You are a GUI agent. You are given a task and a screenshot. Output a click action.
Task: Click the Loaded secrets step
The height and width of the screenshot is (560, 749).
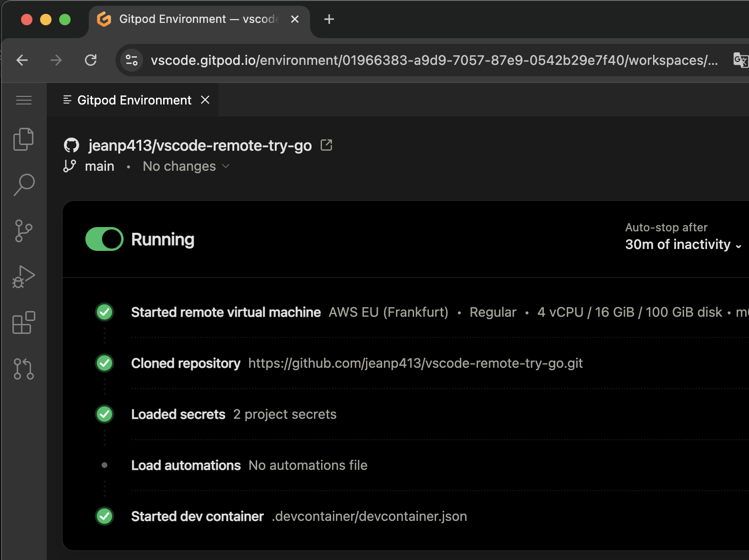[x=178, y=414]
